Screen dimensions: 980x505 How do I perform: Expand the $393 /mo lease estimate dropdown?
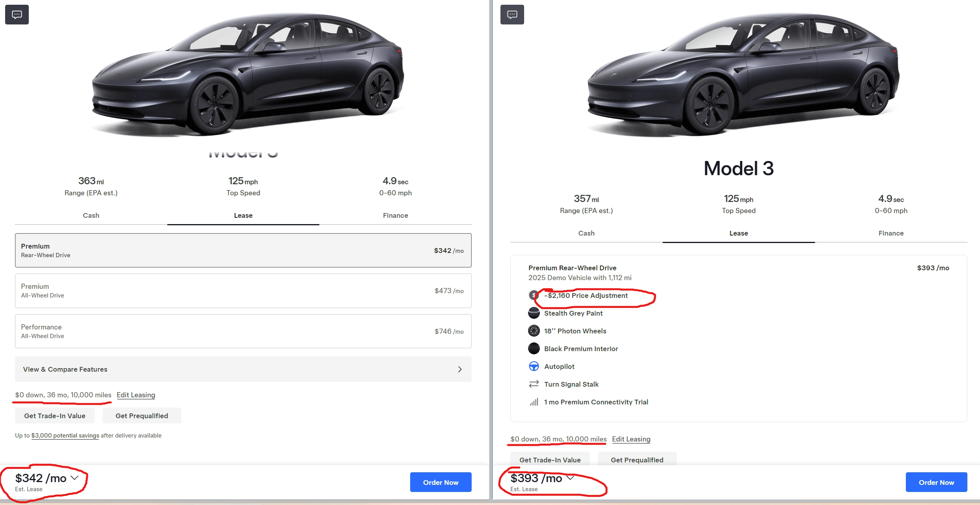[570, 478]
